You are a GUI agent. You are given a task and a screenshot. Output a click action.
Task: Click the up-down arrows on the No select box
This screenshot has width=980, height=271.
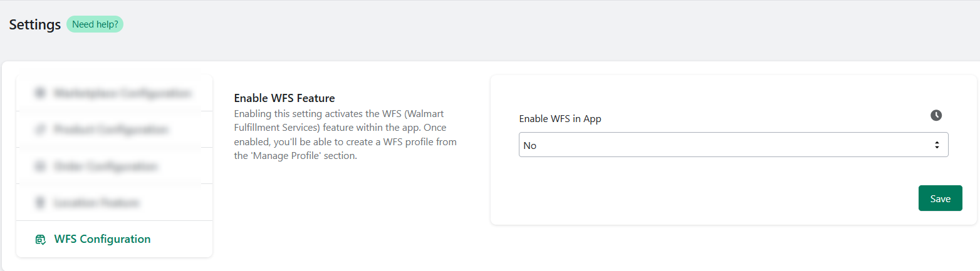pyautogui.click(x=937, y=145)
